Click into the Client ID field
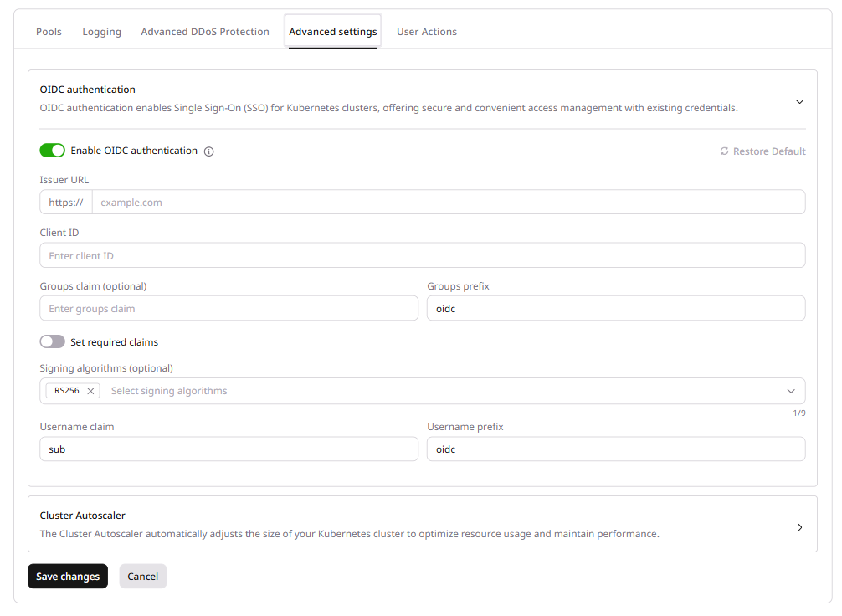 point(423,255)
